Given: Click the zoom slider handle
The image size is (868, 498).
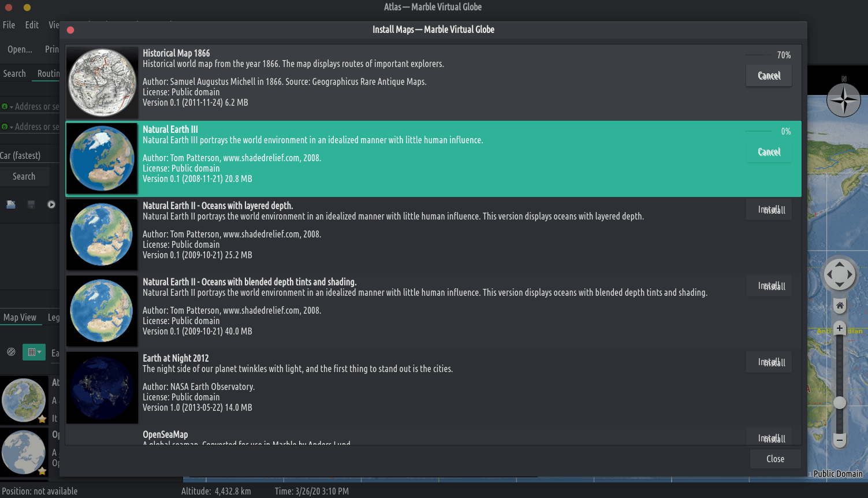Looking at the screenshot, I should (840, 403).
